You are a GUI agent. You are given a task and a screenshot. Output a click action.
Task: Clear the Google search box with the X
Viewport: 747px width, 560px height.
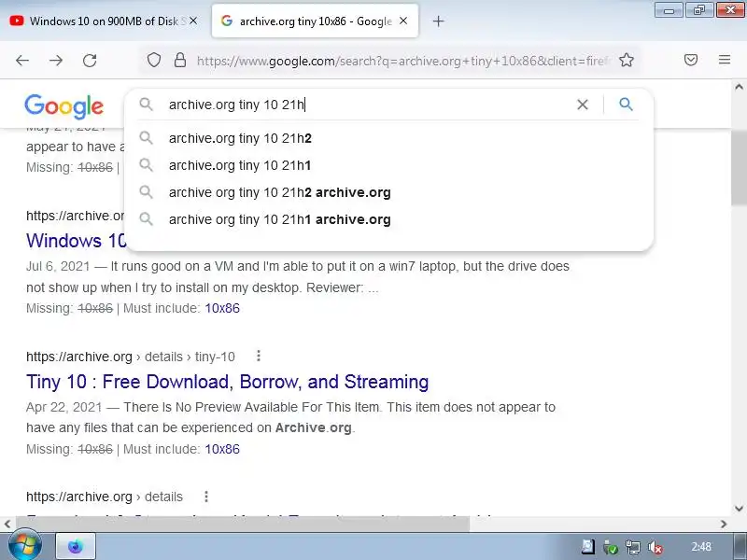tap(582, 105)
